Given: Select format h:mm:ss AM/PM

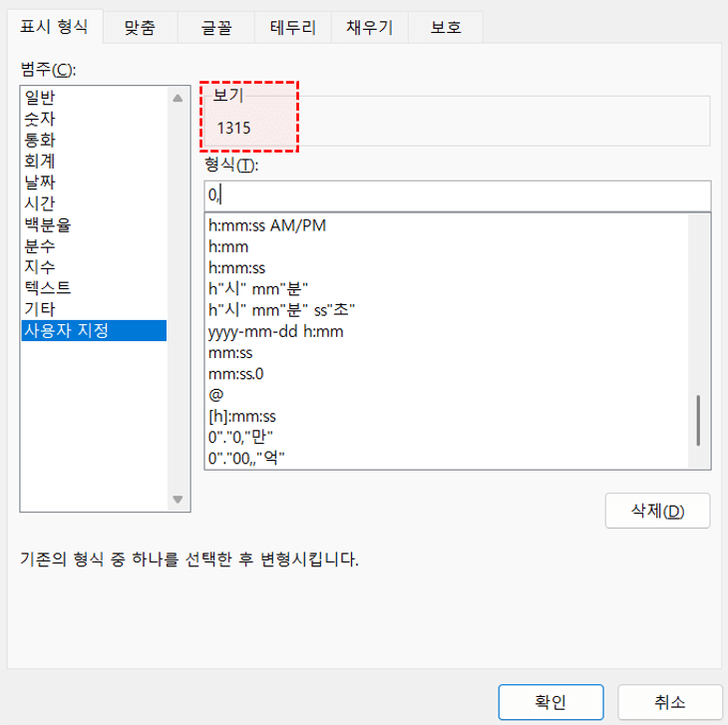Looking at the screenshot, I should [x=448, y=225].
